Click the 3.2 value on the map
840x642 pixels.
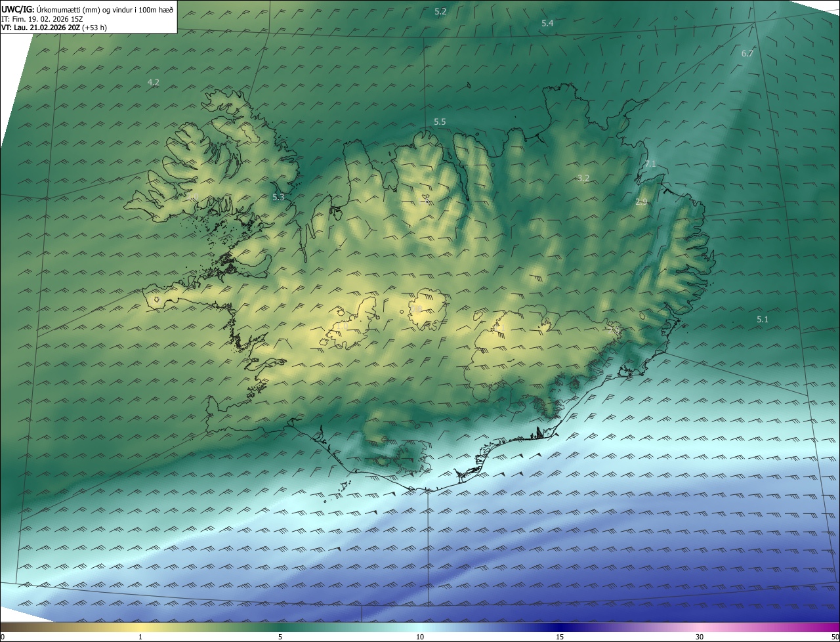tap(583, 178)
